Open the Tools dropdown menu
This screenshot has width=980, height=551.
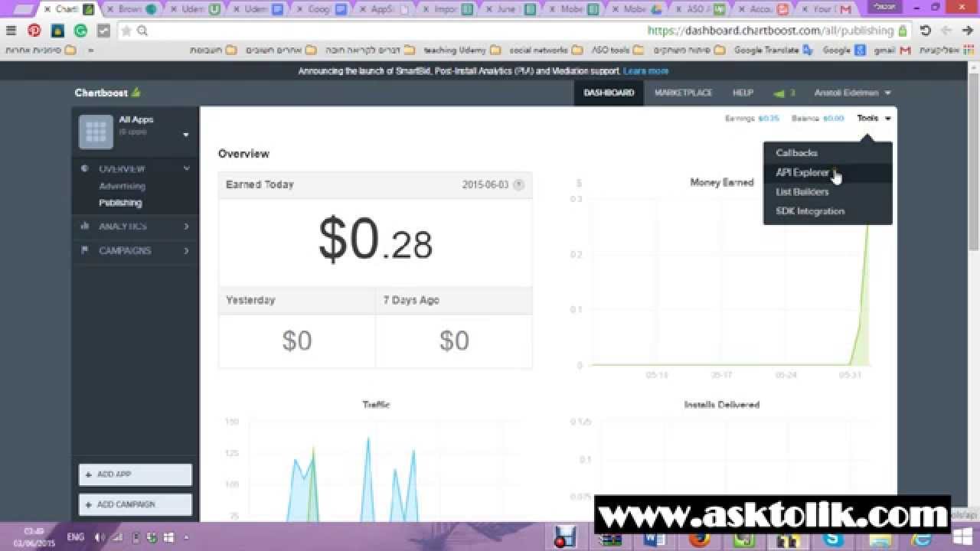[874, 119]
